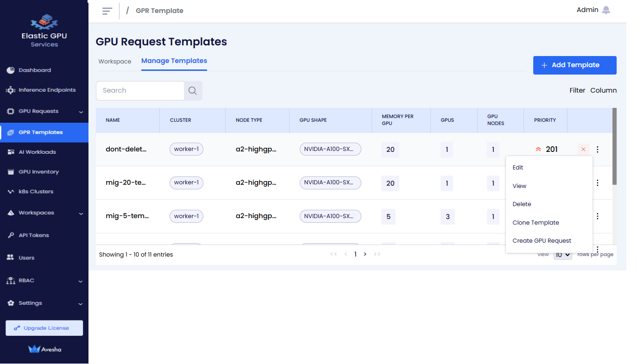This screenshot has height=364, width=637.
Task: Open the rows per page dropdown
Action: click(562, 255)
